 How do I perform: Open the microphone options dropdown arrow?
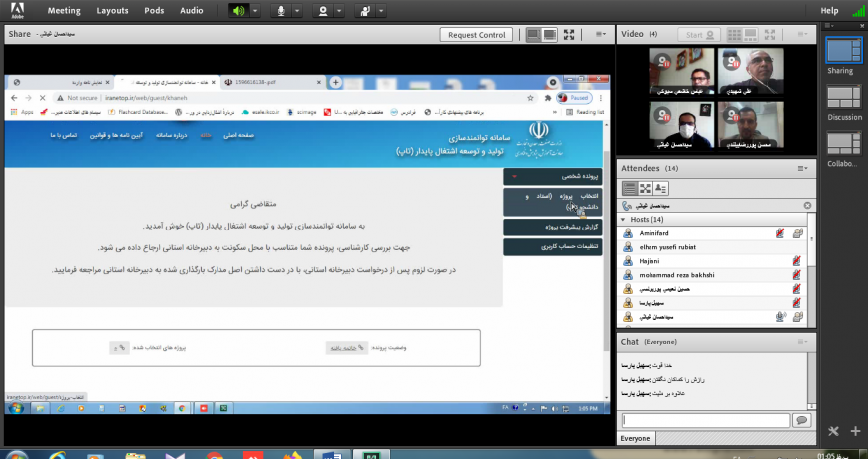coord(297,11)
